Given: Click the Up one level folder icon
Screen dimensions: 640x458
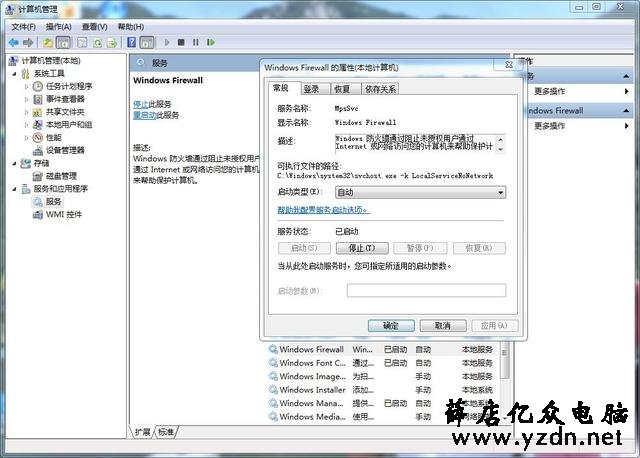Looking at the screenshot, I should (47, 42).
